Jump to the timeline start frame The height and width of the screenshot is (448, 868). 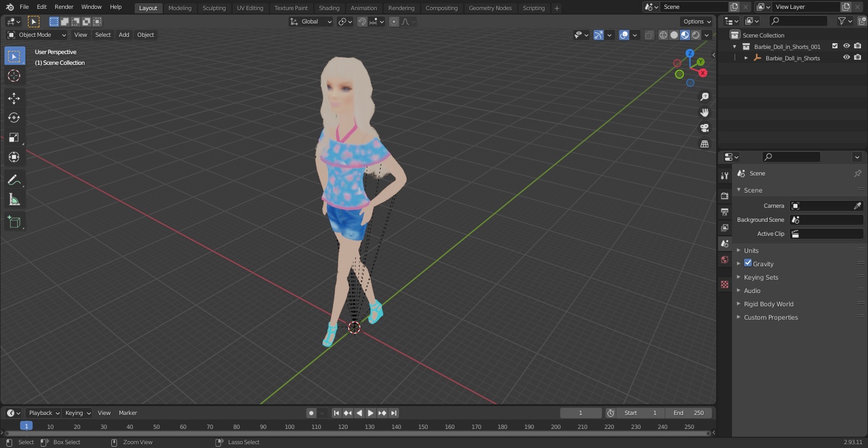click(x=337, y=413)
